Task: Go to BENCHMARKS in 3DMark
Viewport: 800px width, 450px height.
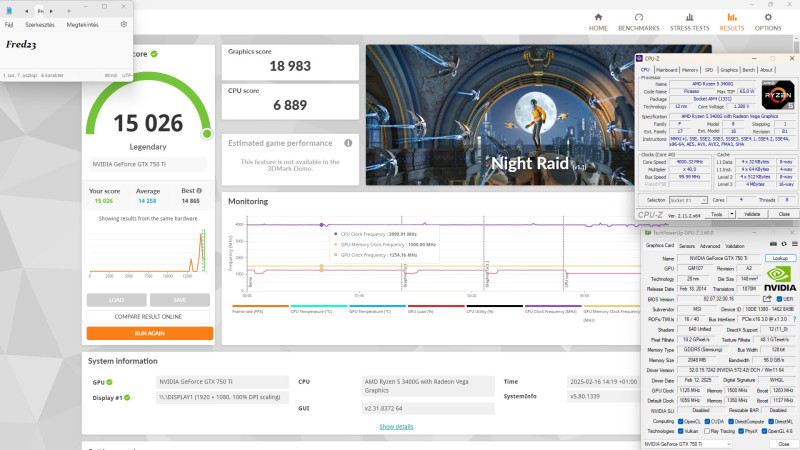Action: [638, 22]
